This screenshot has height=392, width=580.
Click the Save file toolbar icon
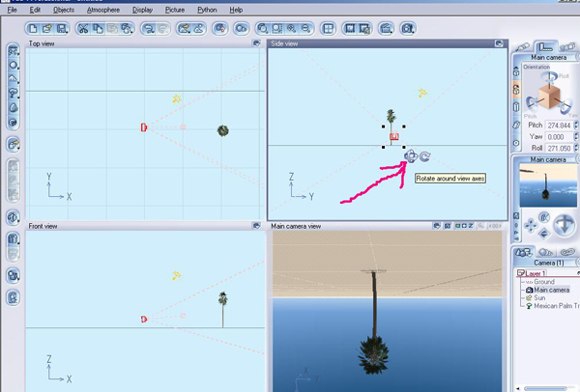coord(62,28)
